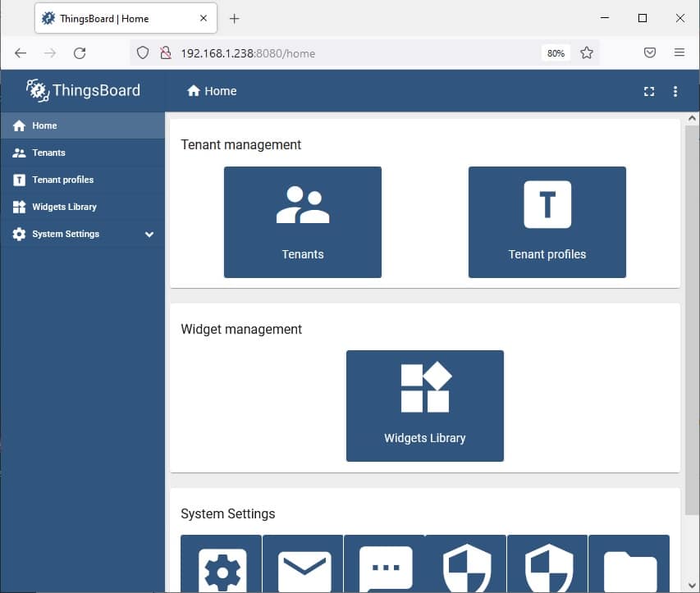Click the SMS provider chat bubble icon
This screenshot has width=700, height=593.
point(384,568)
